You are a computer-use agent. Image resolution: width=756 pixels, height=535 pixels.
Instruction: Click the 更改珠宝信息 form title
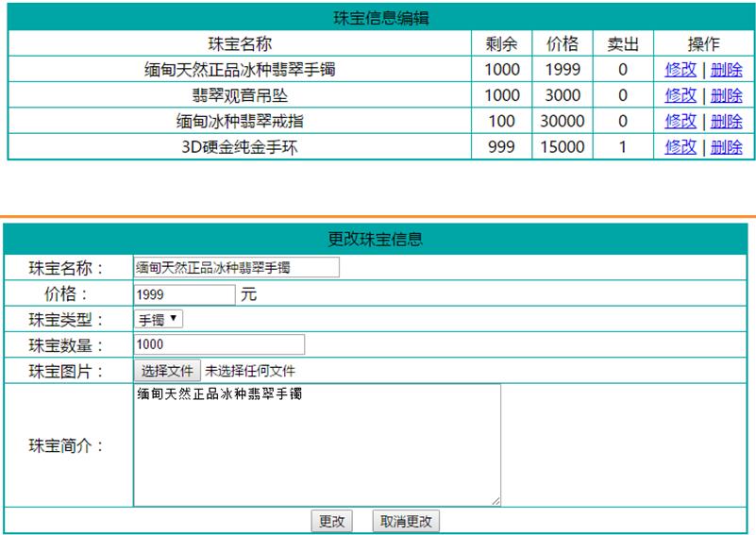click(x=375, y=239)
